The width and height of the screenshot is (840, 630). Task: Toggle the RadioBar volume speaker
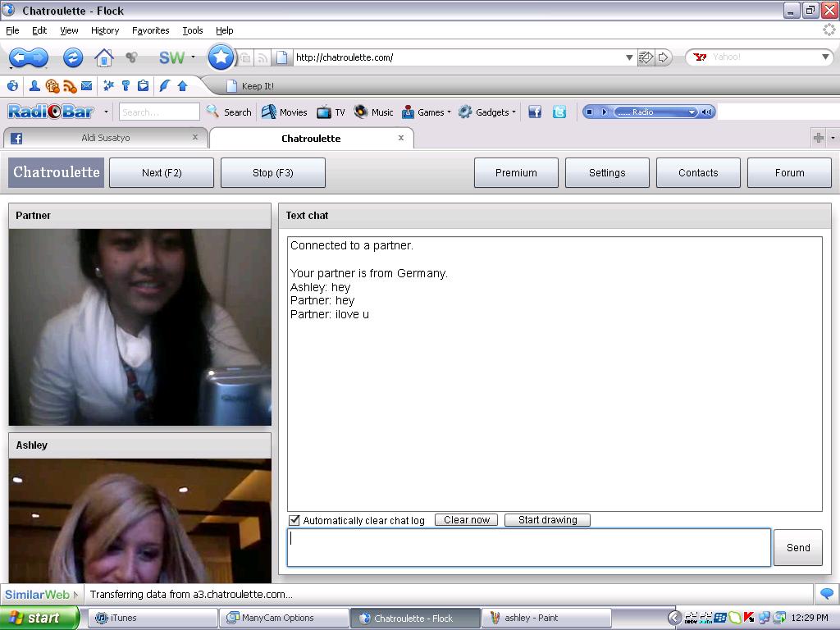[707, 112]
